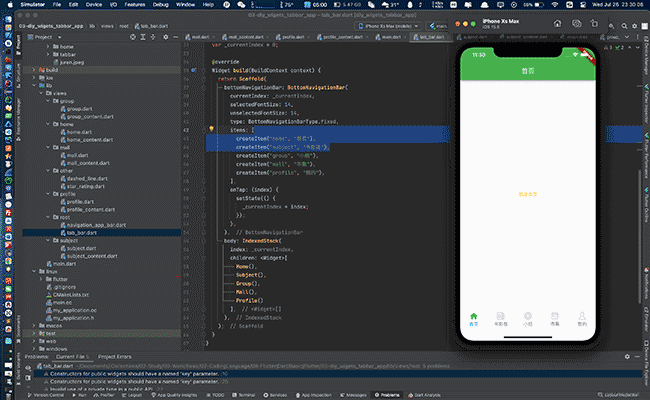Select the Current File tab in Problems
The image size is (650, 400).
72,356
